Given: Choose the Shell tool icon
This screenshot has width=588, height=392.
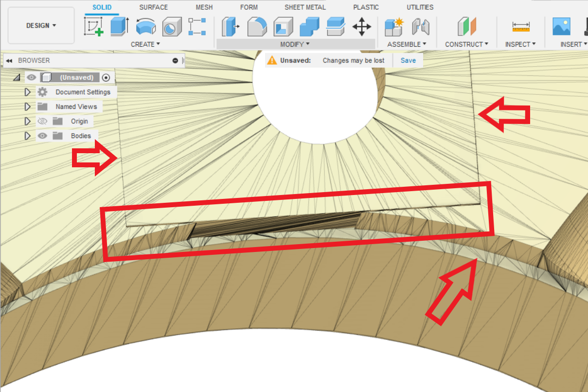Looking at the screenshot, I should tap(283, 26).
